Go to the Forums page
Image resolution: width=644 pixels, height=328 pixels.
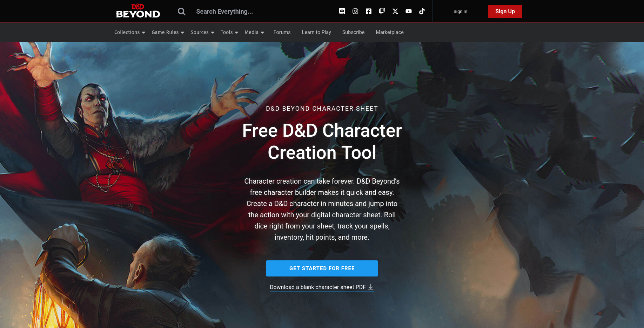coord(282,32)
